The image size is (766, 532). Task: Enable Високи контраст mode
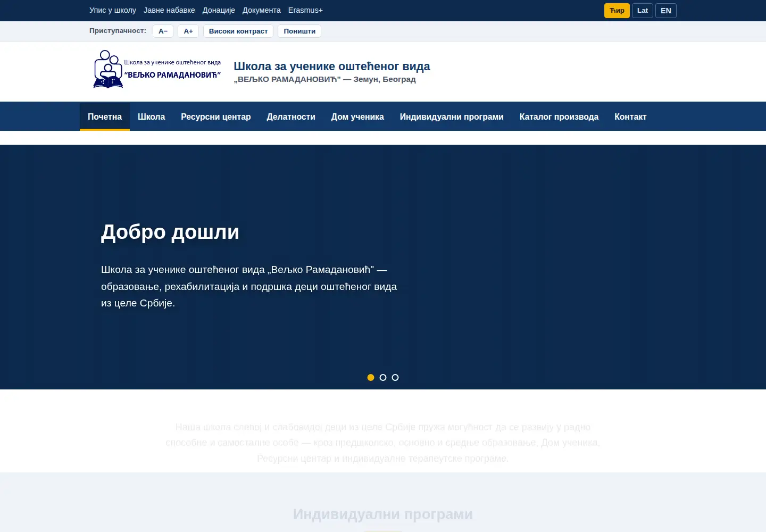coord(238,31)
